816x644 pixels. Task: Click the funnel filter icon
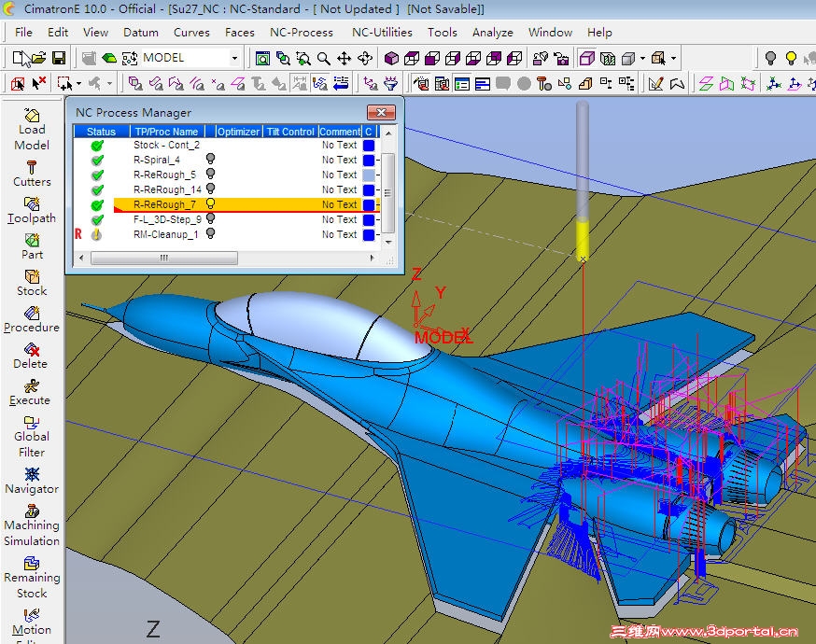(x=391, y=83)
